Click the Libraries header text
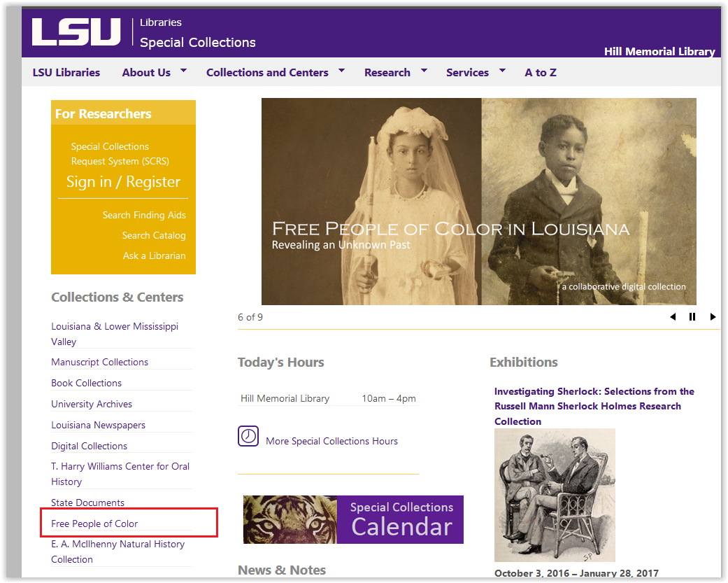Screen dimensions: 728x583 (x=161, y=22)
